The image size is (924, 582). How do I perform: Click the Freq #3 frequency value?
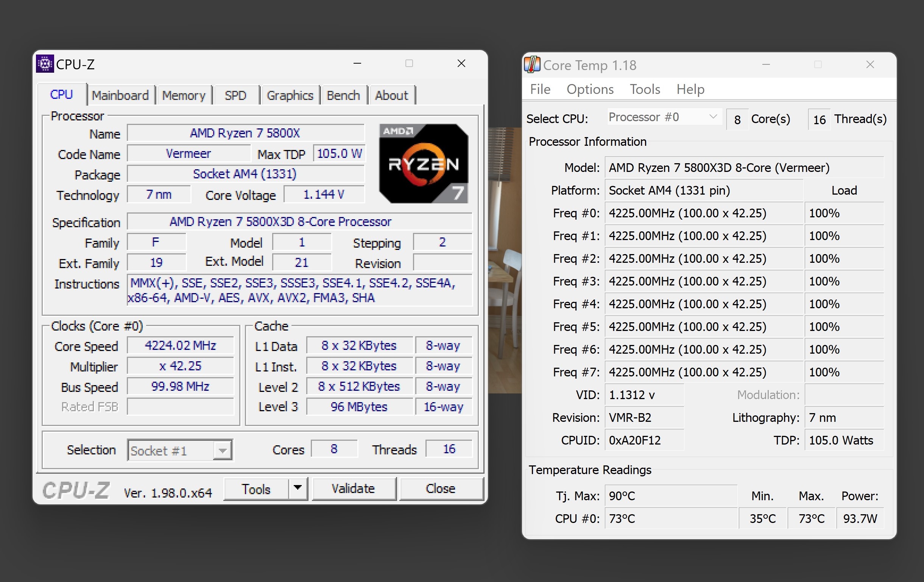click(704, 281)
